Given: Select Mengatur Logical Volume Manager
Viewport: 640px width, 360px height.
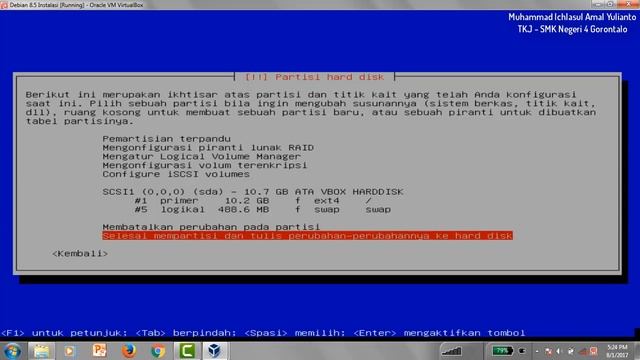Looking at the screenshot, I should 202,156.
